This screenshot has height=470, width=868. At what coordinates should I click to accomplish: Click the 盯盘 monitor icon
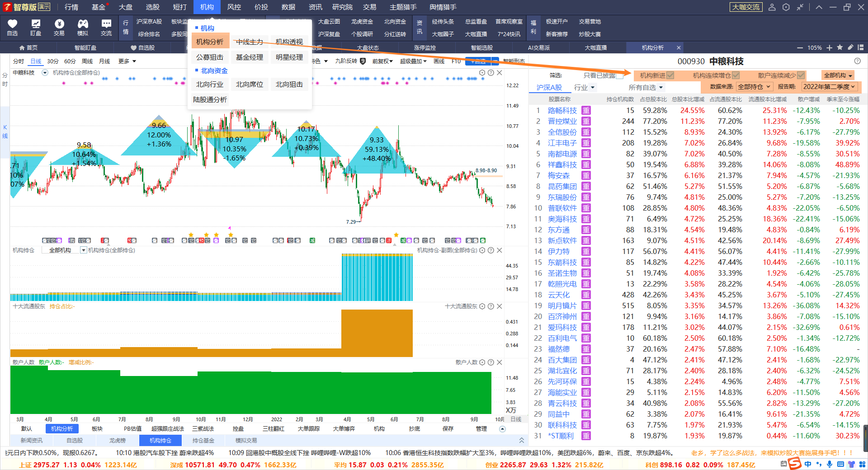point(36,24)
